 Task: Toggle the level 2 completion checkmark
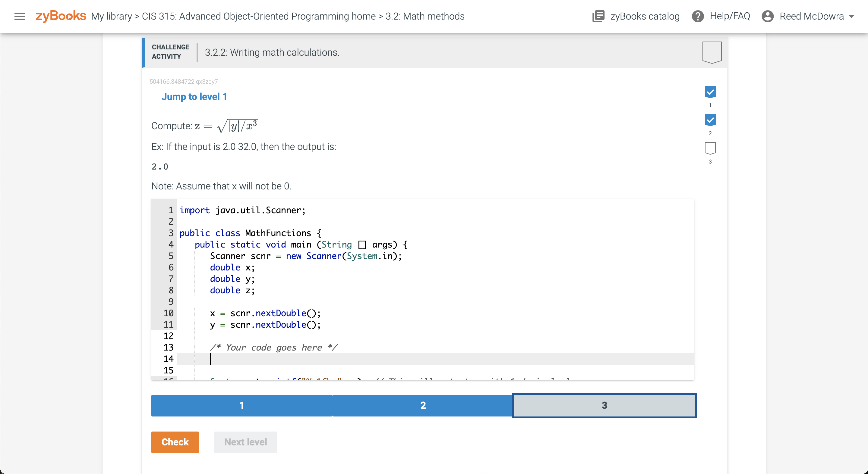coord(710,120)
